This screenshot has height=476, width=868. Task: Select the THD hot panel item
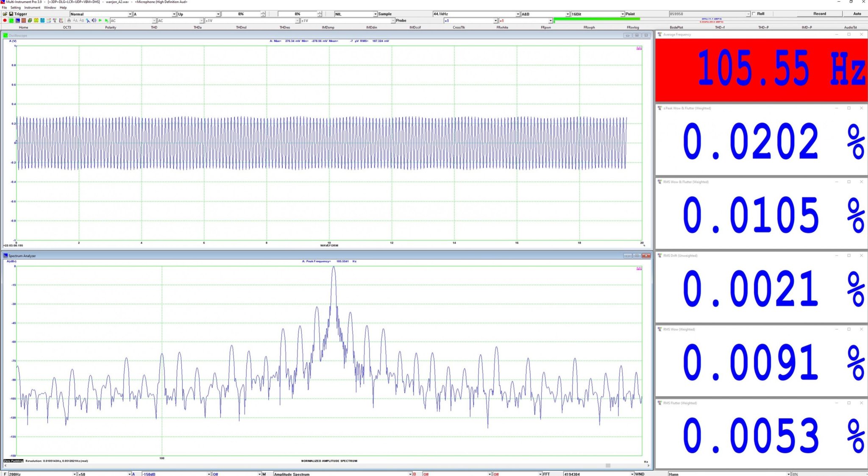click(x=154, y=27)
